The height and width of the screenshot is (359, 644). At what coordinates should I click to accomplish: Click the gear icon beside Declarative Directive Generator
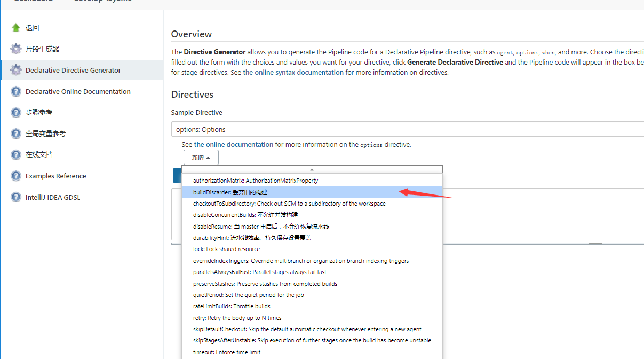[16, 70]
